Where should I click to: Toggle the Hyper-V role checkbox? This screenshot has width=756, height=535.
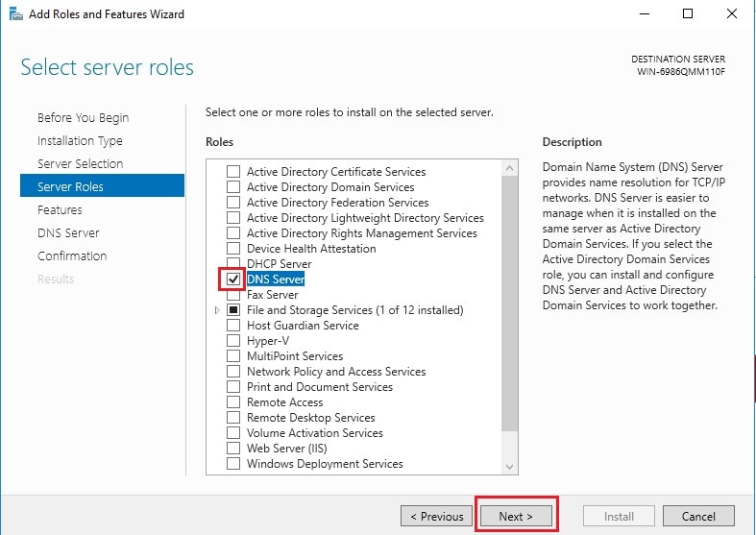tap(233, 341)
